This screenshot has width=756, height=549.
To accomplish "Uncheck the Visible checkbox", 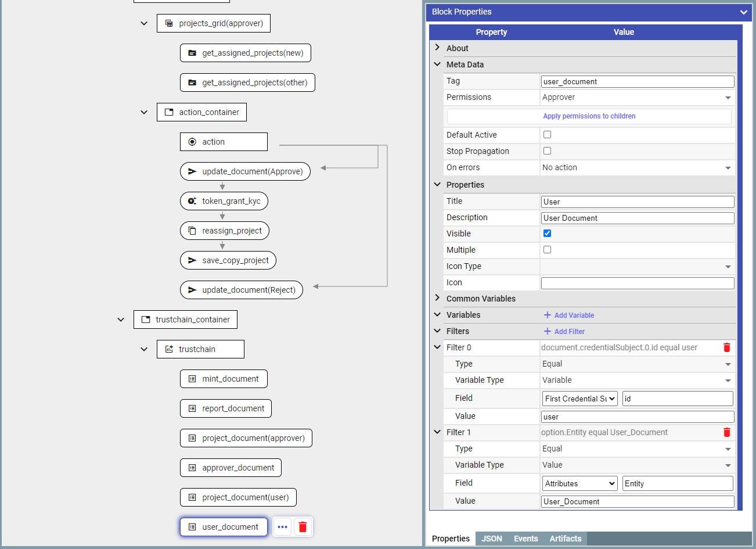I will click(547, 234).
